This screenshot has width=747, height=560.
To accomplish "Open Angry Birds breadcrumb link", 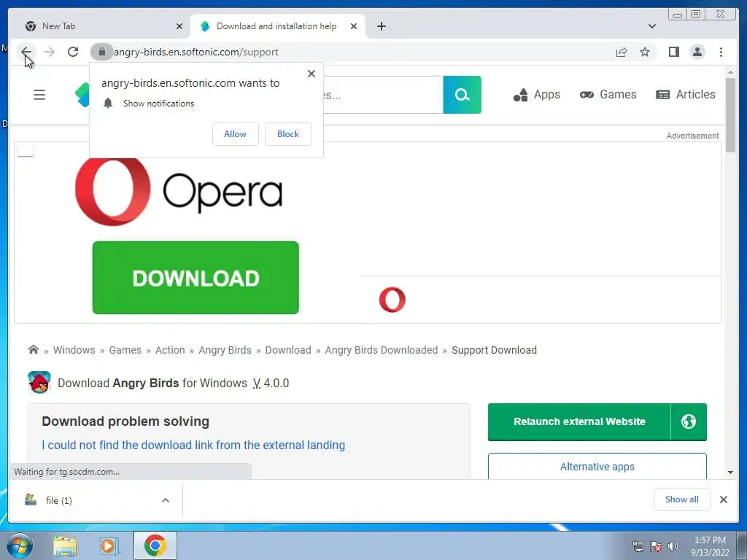I will tap(225, 350).
